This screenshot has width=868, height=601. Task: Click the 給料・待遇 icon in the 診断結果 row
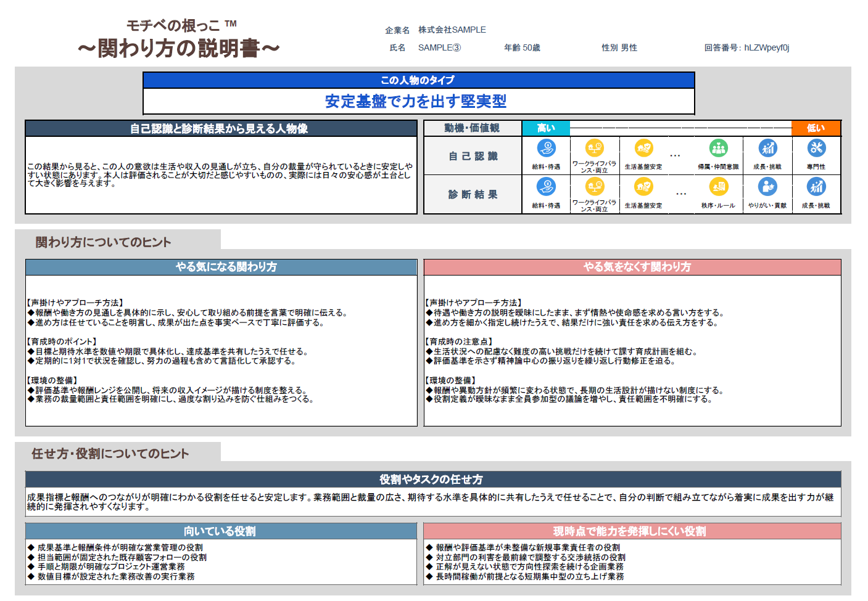(545, 186)
